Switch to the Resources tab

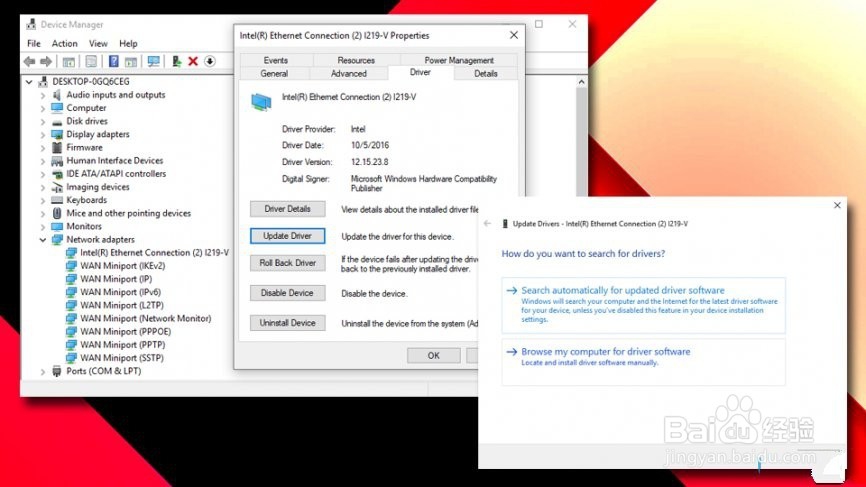click(x=356, y=60)
